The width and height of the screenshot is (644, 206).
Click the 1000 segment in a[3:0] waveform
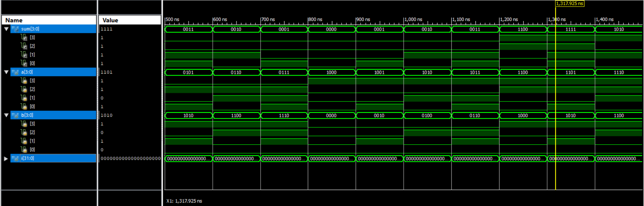coord(331,72)
